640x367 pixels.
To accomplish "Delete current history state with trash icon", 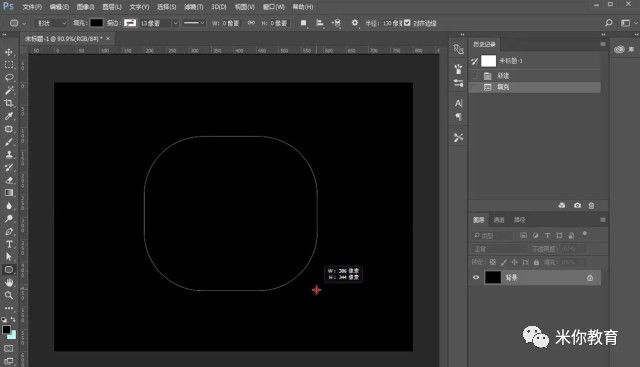I will pos(591,205).
